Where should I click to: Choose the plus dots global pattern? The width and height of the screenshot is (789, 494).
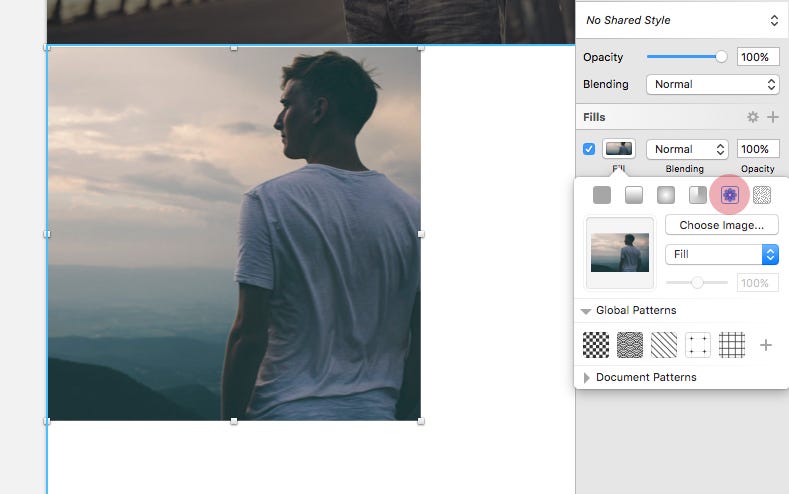click(x=698, y=345)
